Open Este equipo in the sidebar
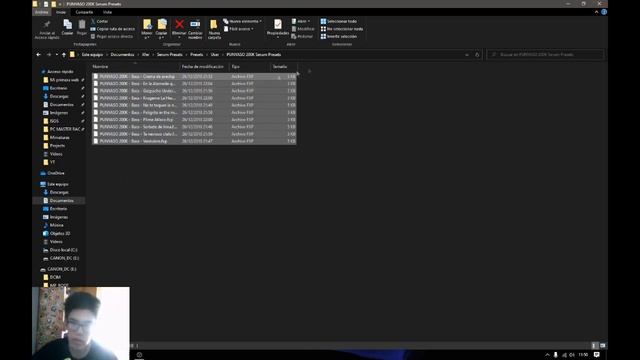This screenshot has width=640, height=360. pyautogui.click(x=58, y=184)
